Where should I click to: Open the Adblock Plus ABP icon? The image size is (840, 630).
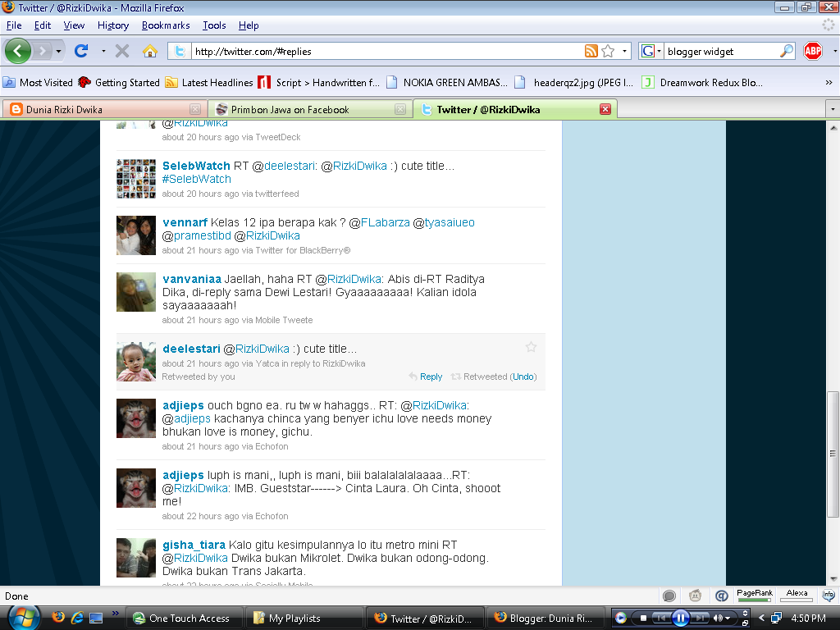click(813, 52)
